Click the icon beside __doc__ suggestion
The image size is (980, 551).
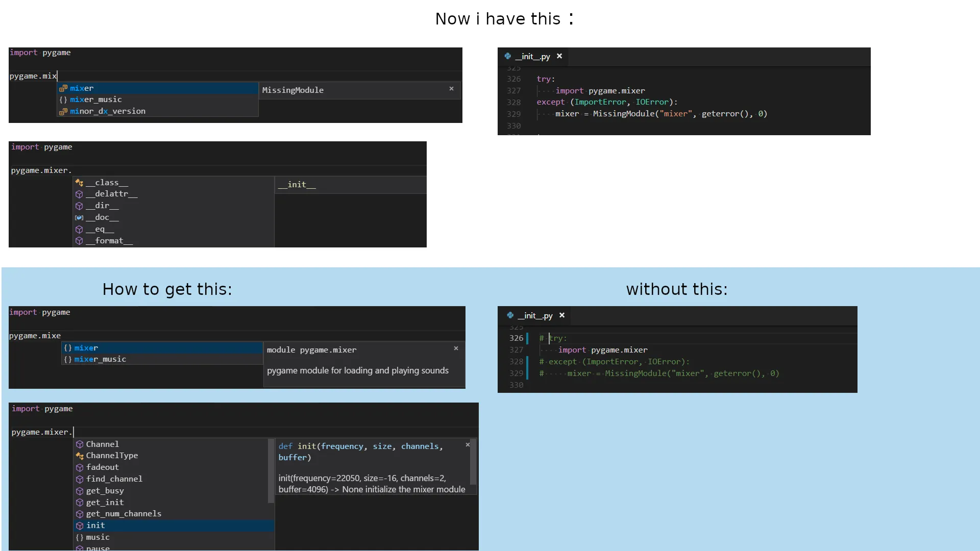click(79, 218)
